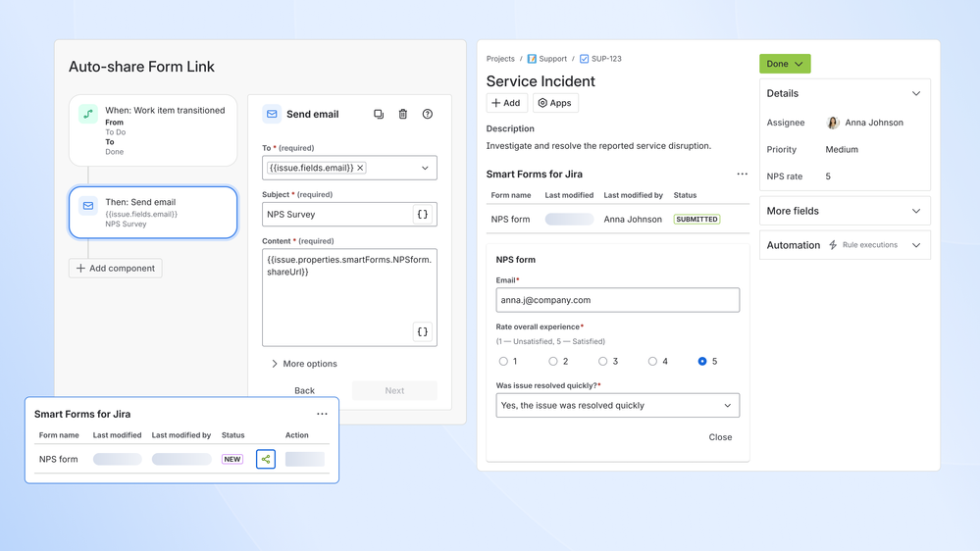
Task: Open Support breadcrumb link
Action: 552,59
